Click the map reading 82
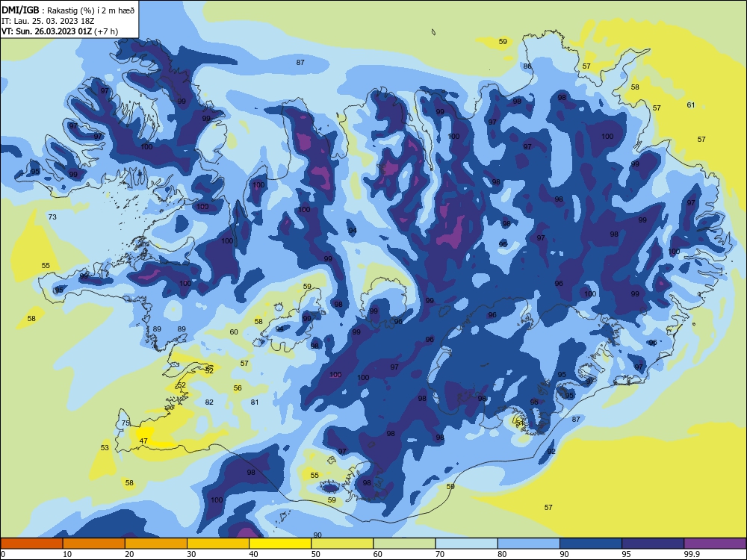The height and width of the screenshot is (560, 747). 209,402
